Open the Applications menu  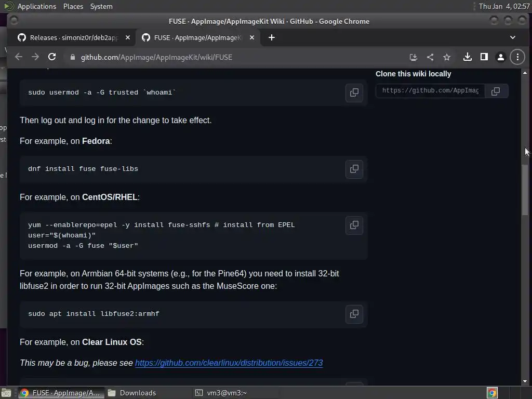[37, 6]
